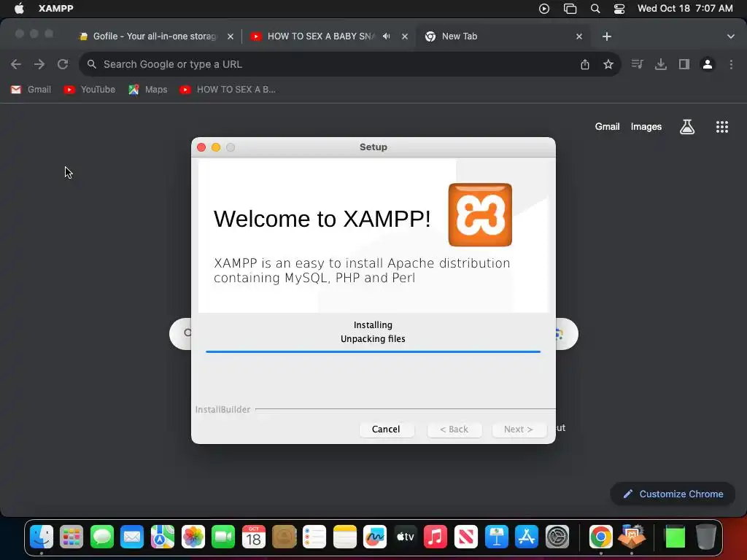Open Messages from the Dock
This screenshot has height=560, width=747.
click(102, 537)
